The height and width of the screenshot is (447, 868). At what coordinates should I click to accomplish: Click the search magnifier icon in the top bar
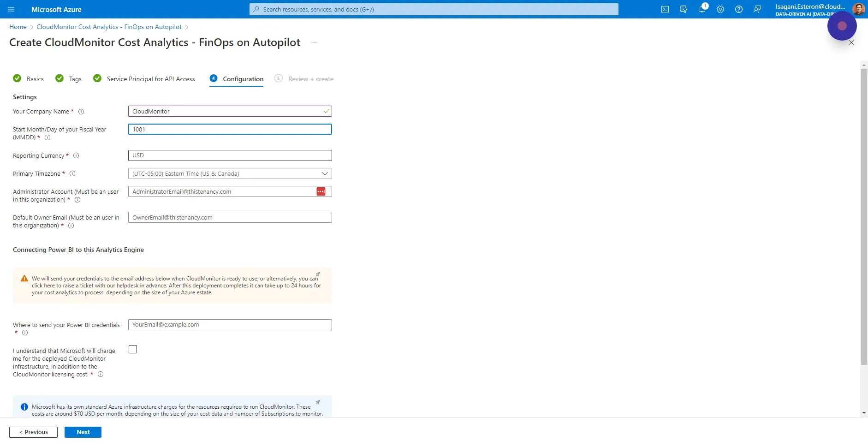coord(256,9)
